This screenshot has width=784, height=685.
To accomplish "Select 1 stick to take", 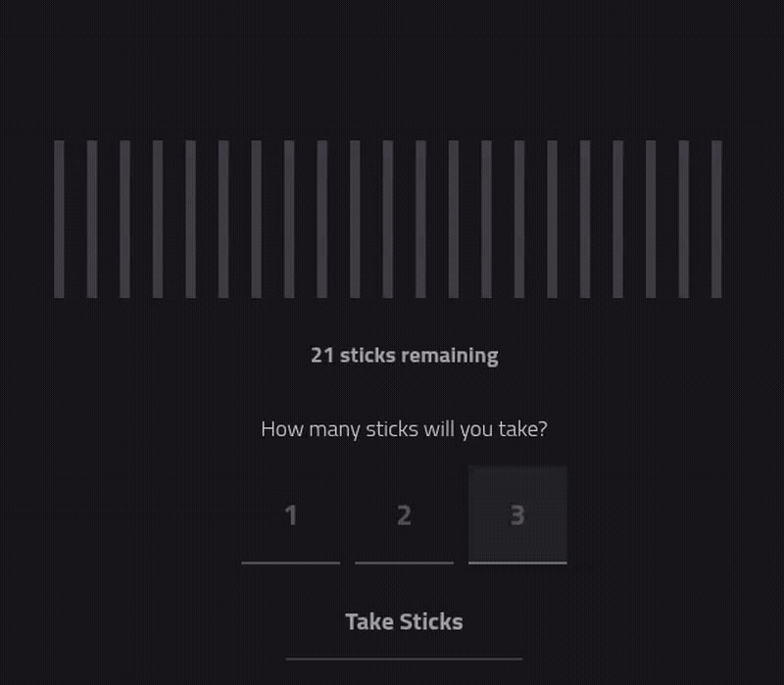I will (x=291, y=514).
